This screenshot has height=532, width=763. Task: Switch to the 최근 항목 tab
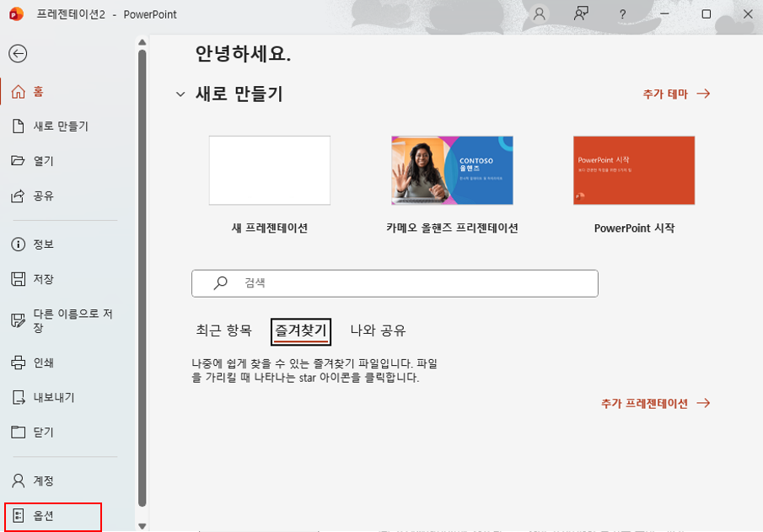[x=223, y=330]
